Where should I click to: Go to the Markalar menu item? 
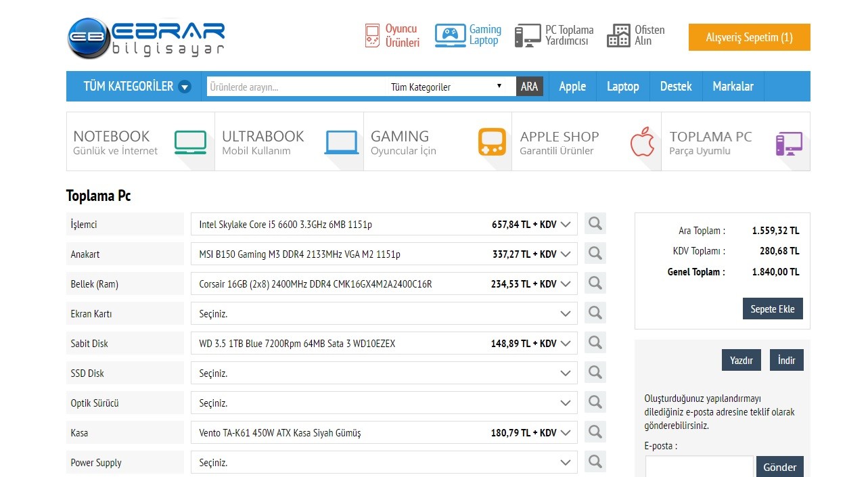(x=733, y=87)
